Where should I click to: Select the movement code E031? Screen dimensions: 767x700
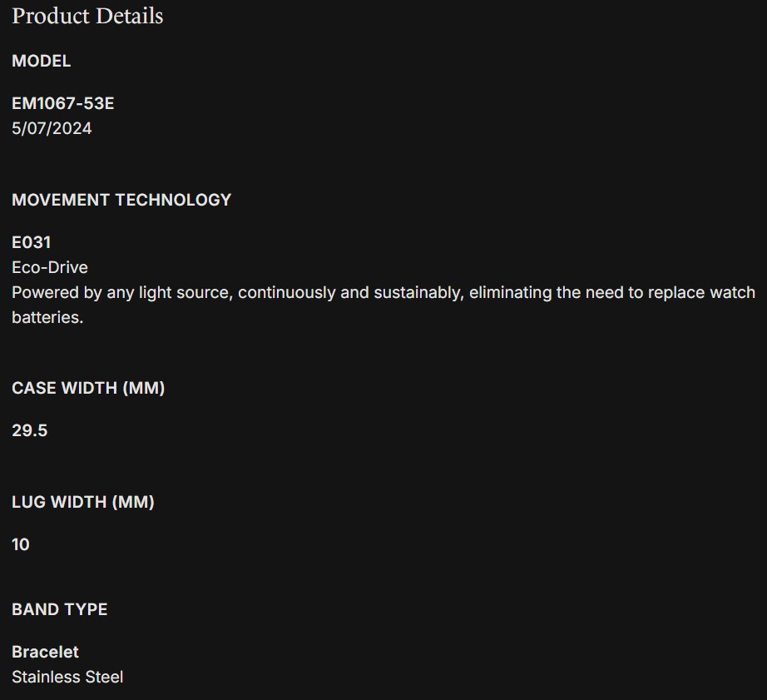coord(32,242)
